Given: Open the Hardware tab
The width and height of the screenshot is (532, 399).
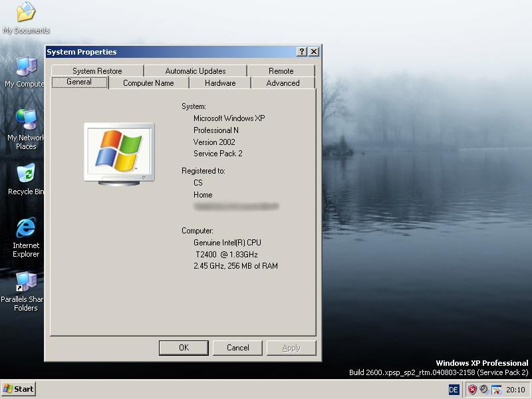Looking at the screenshot, I should [220, 83].
